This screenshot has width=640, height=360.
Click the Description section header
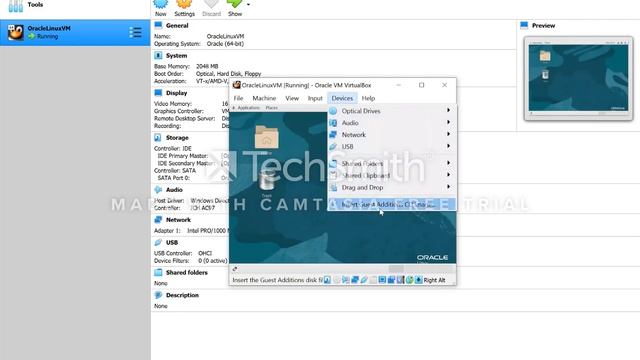pos(182,295)
